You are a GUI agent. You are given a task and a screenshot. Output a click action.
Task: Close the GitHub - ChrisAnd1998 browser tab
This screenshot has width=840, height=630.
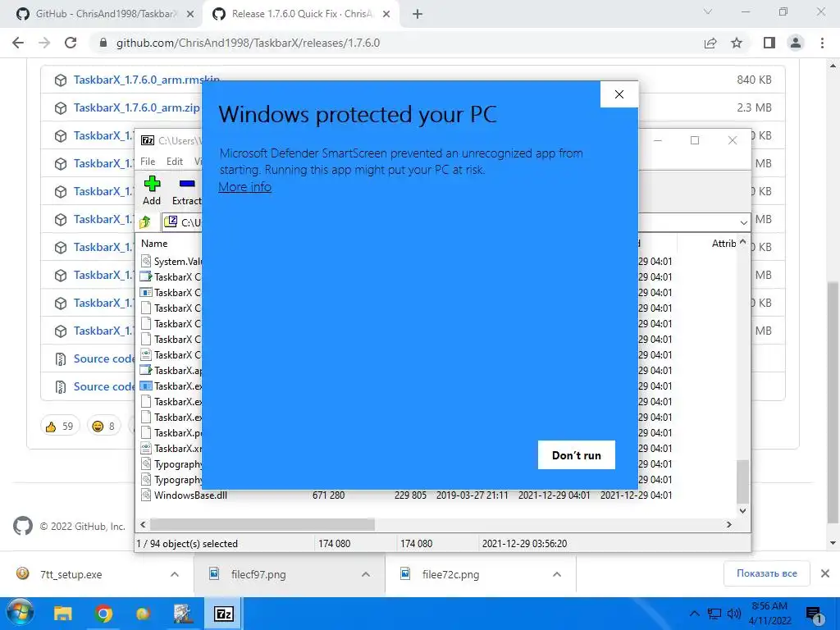click(x=190, y=15)
